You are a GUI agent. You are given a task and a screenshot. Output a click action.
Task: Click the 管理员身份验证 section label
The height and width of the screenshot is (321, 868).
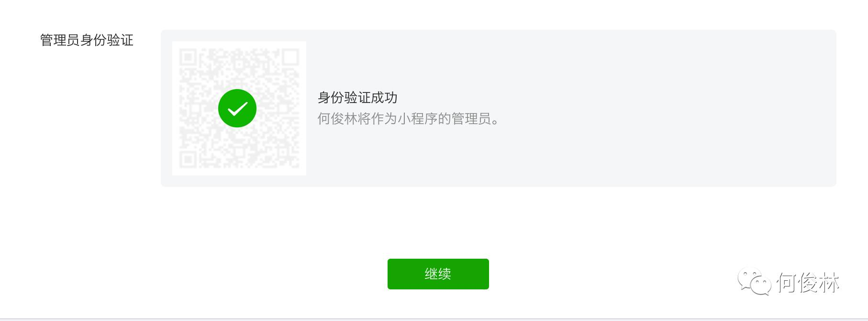pyautogui.click(x=87, y=40)
